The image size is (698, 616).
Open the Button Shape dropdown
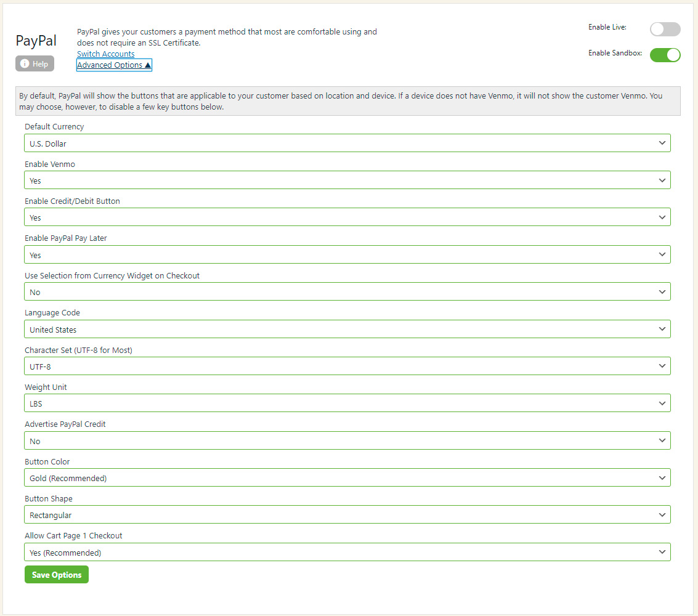pyautogui.click(x=347, y=515)
